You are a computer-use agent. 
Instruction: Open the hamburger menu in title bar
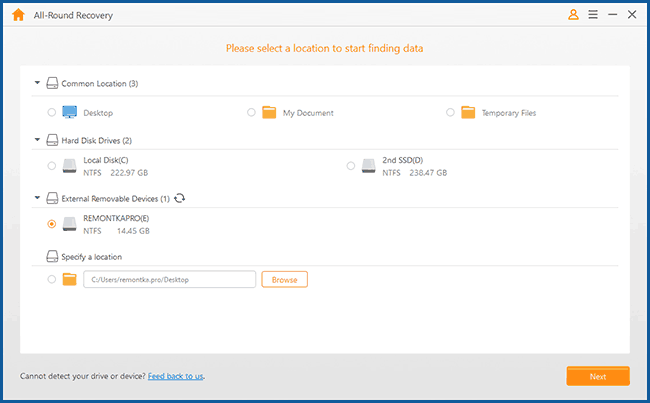(593, 15)
